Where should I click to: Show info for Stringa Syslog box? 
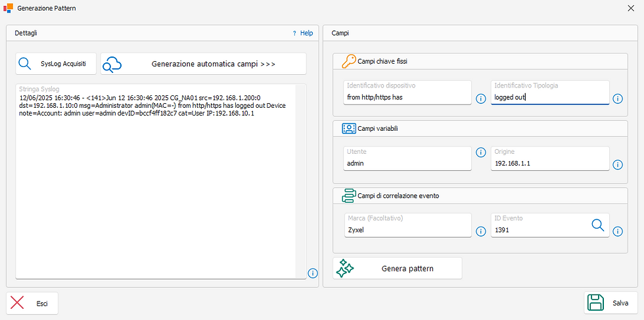pos(313,273)
